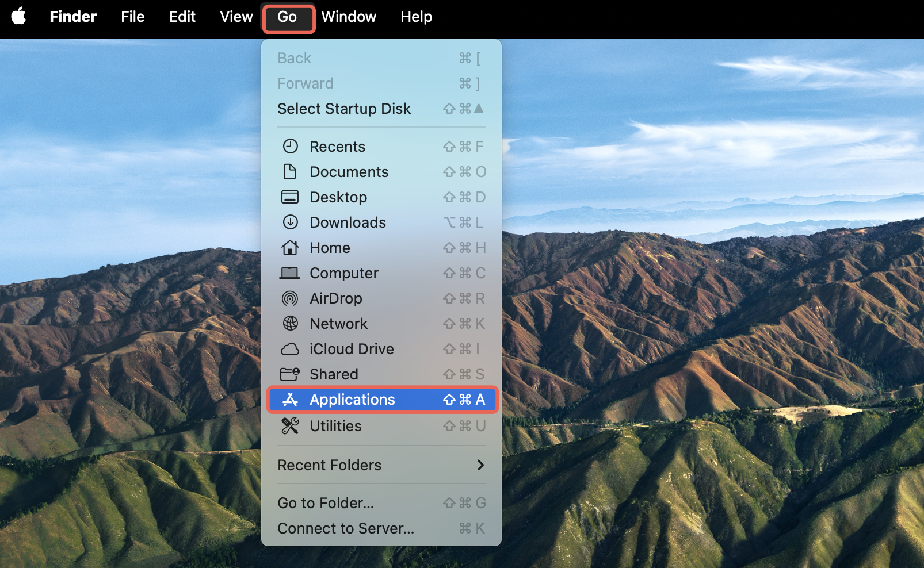Close the Go menu in menu bar

pos(288,18)
